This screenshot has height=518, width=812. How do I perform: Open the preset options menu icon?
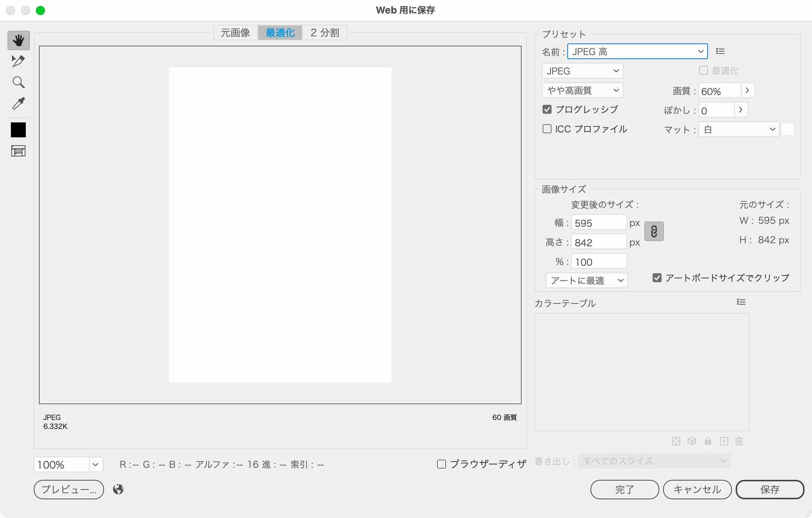(720, 51)
